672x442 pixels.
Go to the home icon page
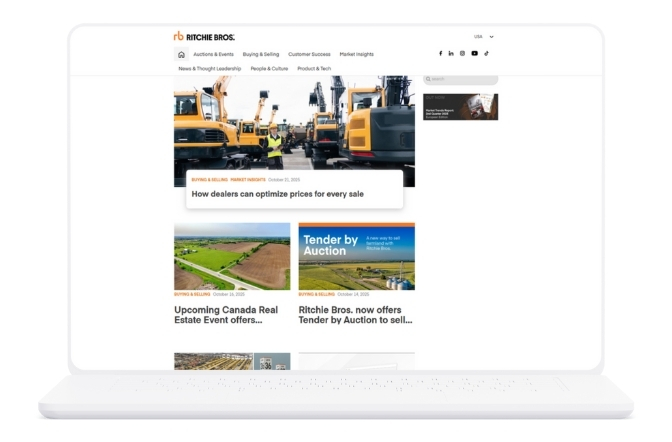181,54
